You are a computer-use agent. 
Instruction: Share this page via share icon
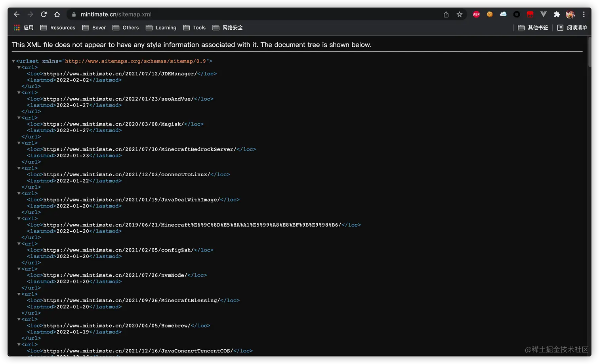(x=446, y=14)
